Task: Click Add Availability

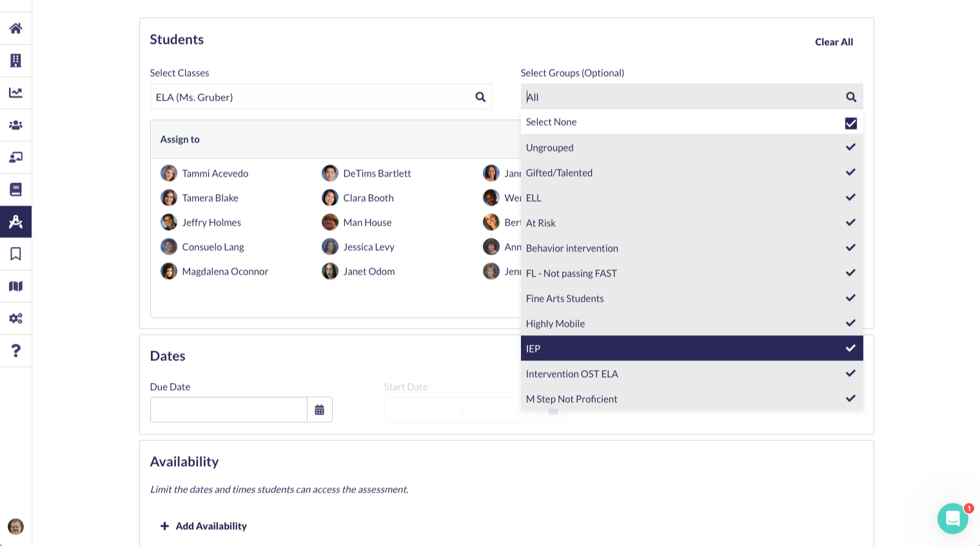Action: point(204,526)
